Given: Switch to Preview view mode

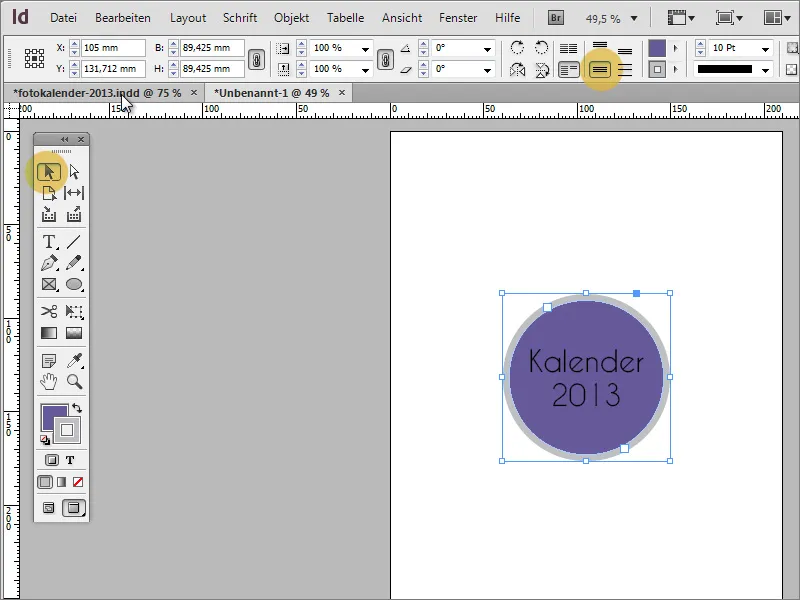Looking at the screenshot, I should pyautogui.click(x=74, y=508).
